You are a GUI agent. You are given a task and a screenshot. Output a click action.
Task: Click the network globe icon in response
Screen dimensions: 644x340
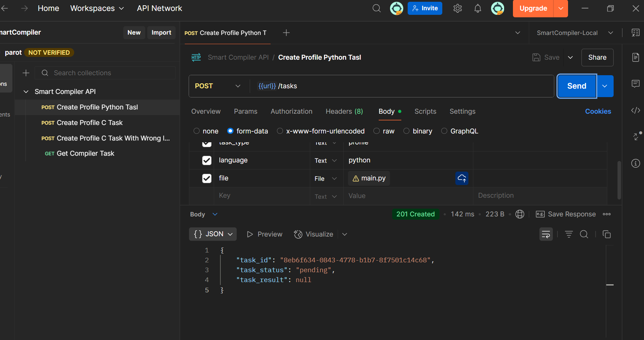click(520, 214)
